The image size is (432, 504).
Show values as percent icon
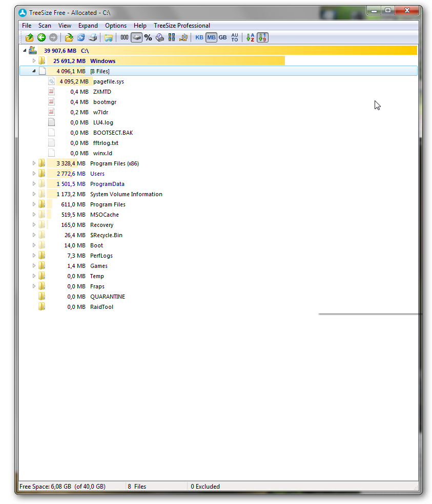click(x=148, y=37)
